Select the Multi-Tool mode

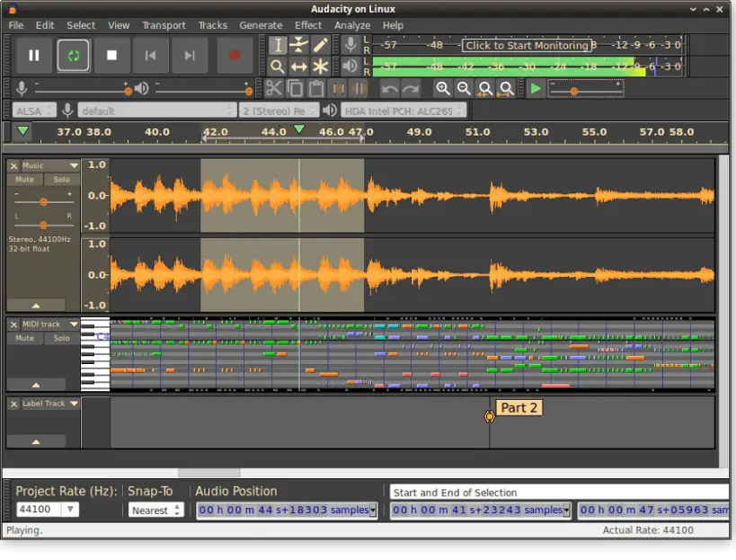pos(320,66)
